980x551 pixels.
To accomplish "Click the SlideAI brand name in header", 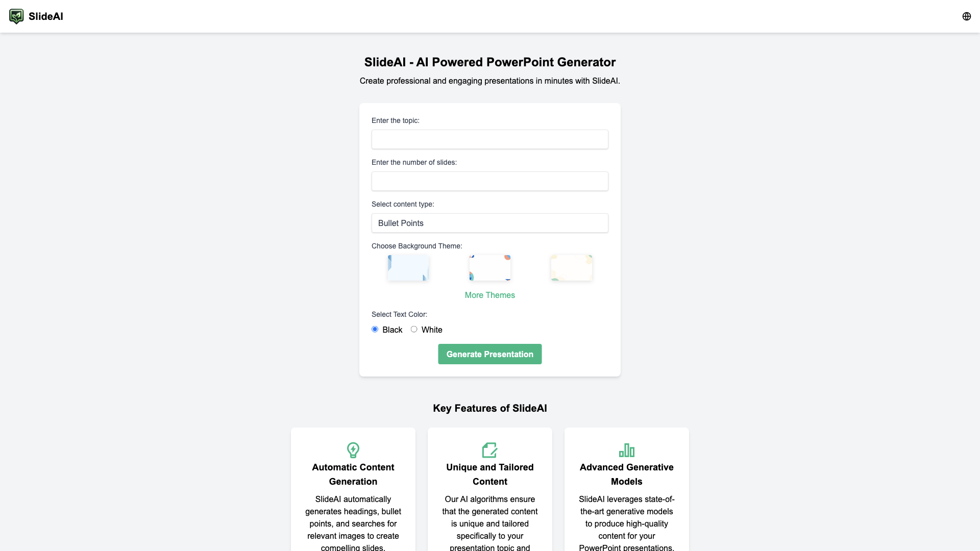I will tap(46, 16).
